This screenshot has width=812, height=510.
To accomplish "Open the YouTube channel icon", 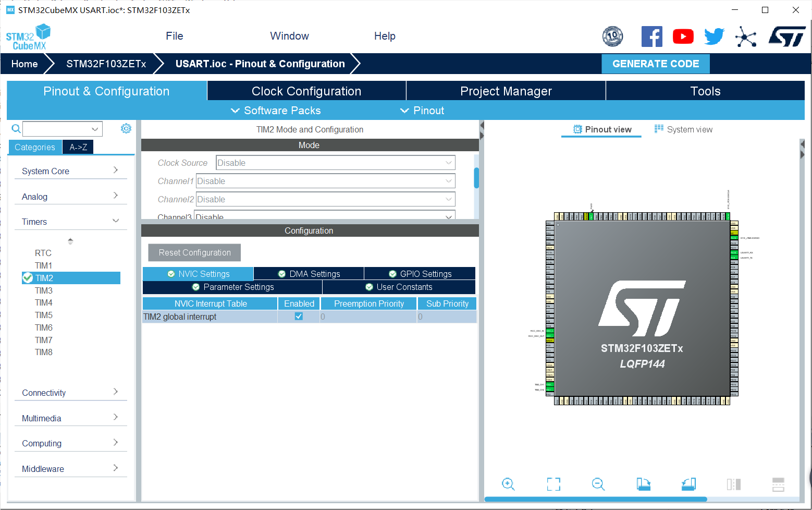I will coord(683,37).
